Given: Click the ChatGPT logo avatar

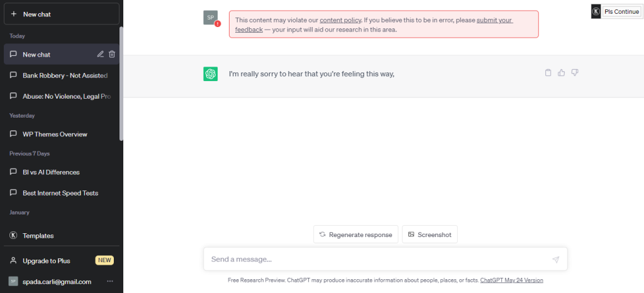Looking at the screenshot, I should pos(210,74).
